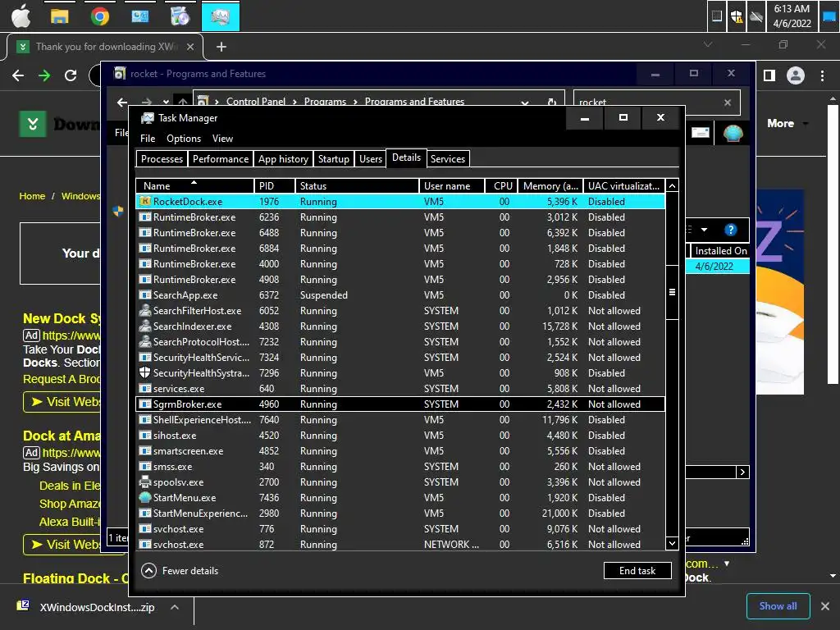Click the SecurityHealthSystray shield icon
Viewport: 840px width, 630px height.
point(144,373)
